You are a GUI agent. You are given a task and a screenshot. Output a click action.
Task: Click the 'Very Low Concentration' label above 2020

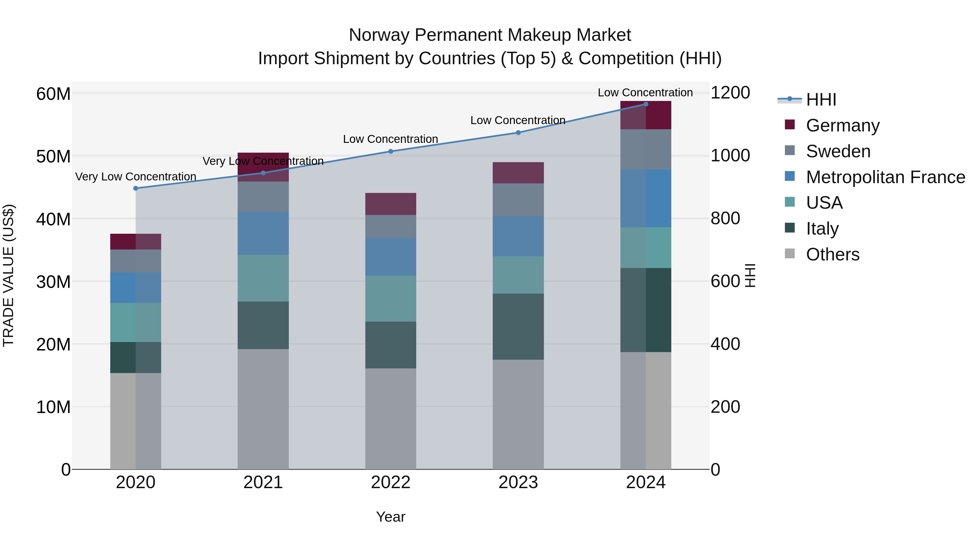[x=136, y=177]
